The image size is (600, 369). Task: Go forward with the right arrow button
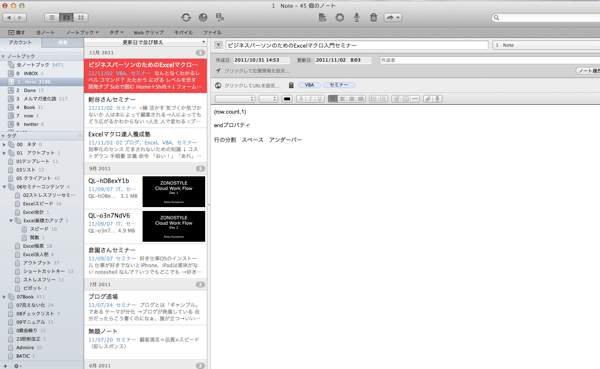click(21, 18)
